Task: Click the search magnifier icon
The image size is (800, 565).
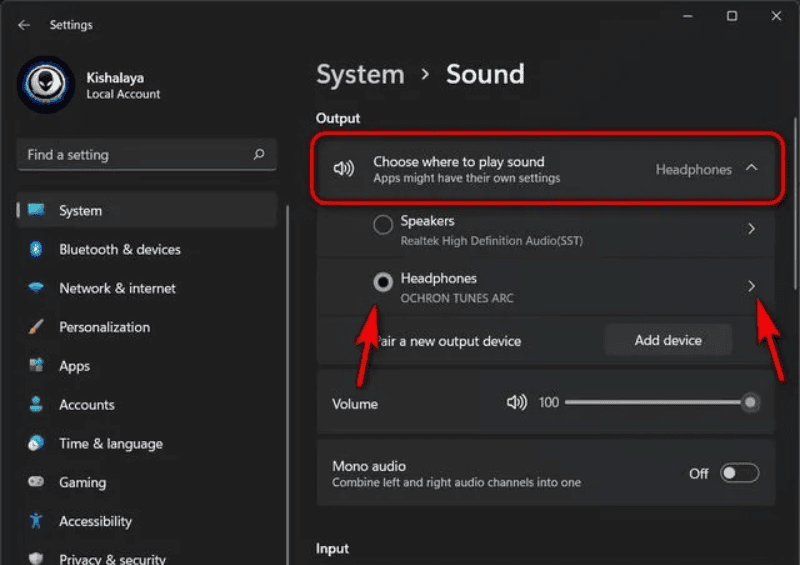Action: (x=259, y=155)
